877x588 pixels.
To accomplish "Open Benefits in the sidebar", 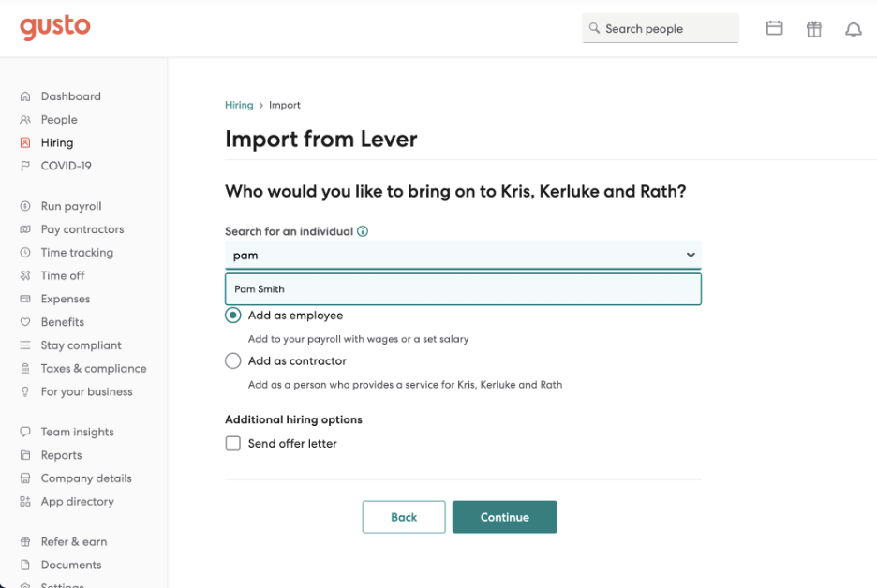I will click(62, 322).
